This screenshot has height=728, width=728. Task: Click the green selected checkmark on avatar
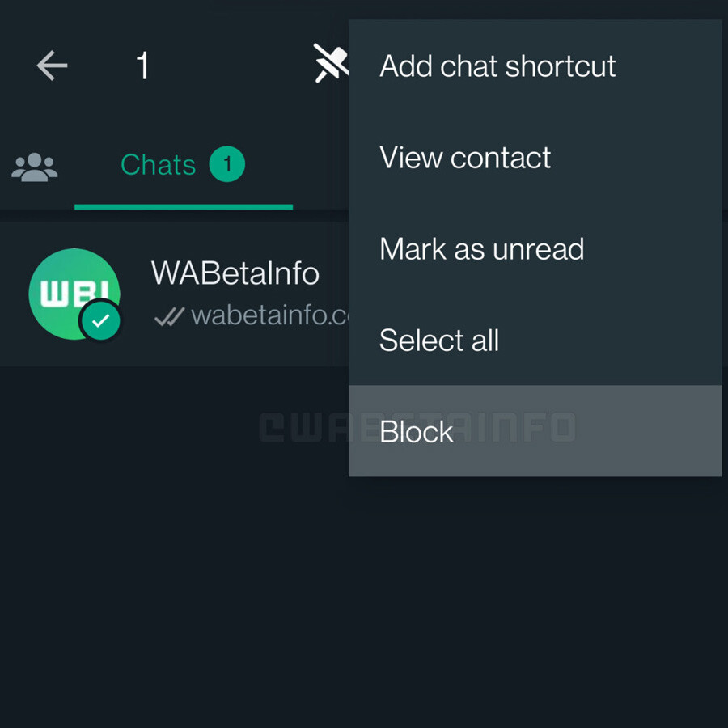[x=100, y=322]
